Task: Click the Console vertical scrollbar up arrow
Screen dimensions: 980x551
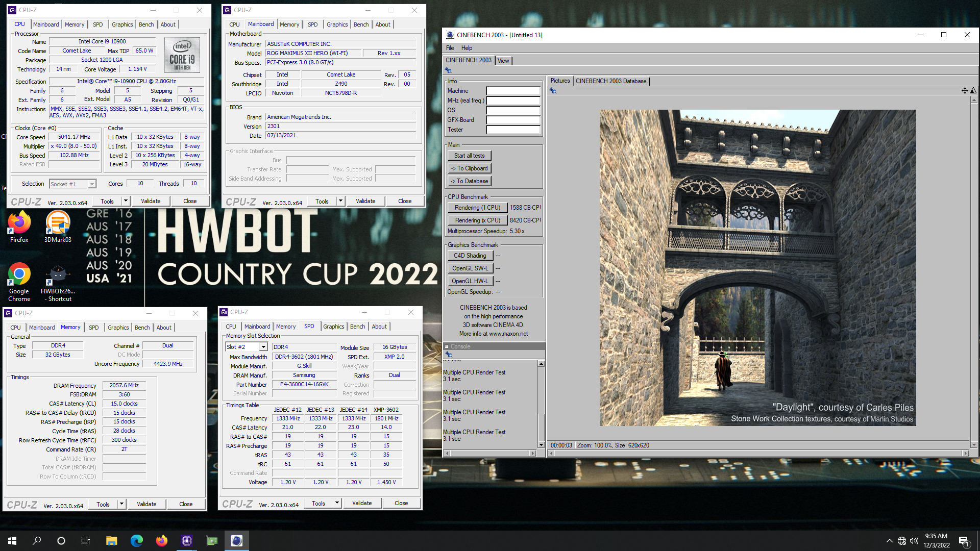Action: click(x=541, y=364)
